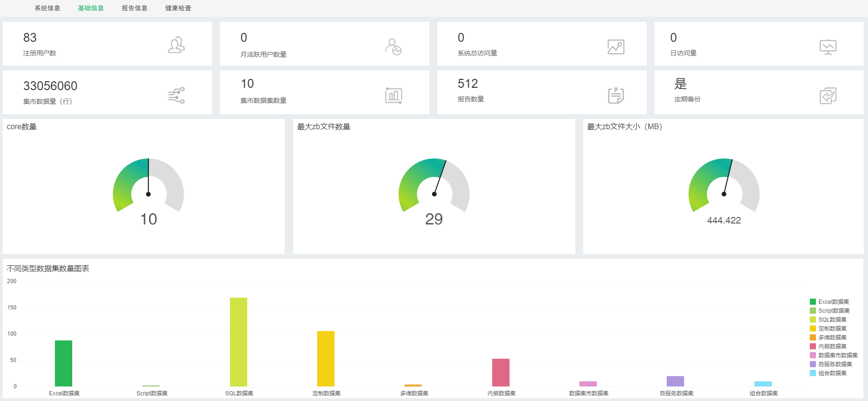Open the 报告信息 tab

coord(135,8)
